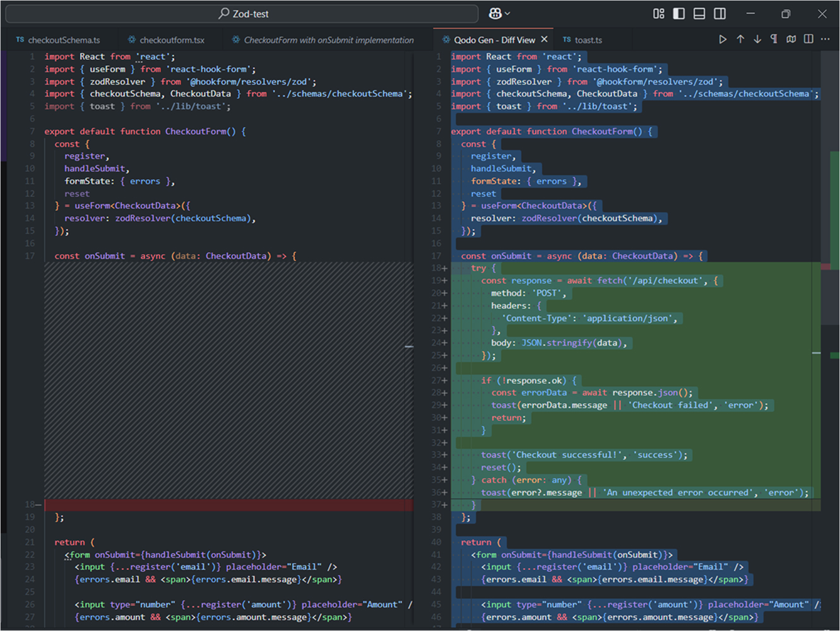Screen dimensions: 840x631
Task: Click the split editor icon
Action: (x=808, y=39)
